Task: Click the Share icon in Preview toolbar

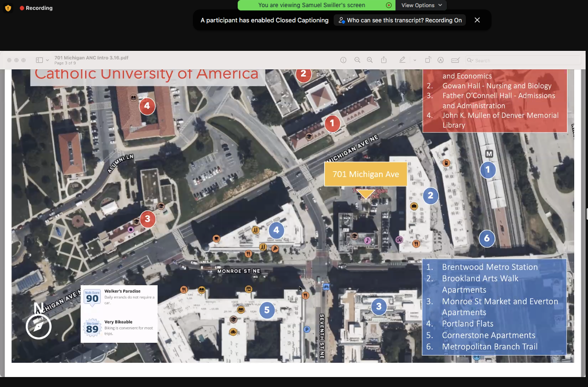Action: point(384,60)
